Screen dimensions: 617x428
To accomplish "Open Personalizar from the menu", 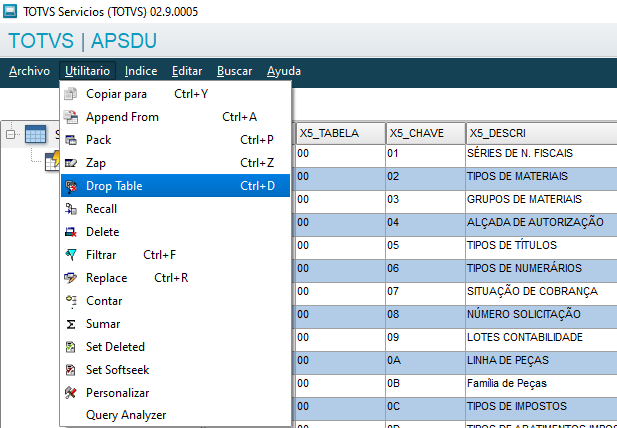I will click(175, 393).
